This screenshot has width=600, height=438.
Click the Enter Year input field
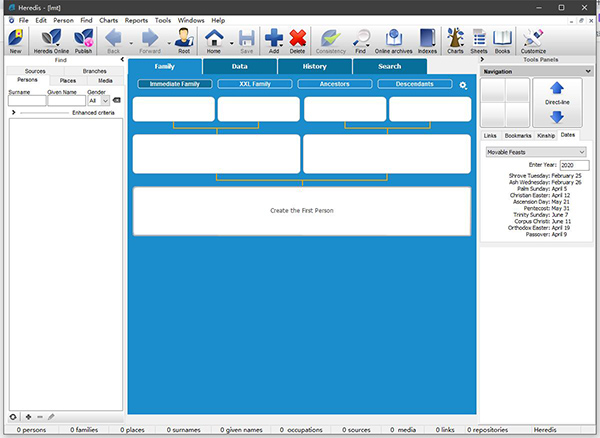tap(574, 165)
